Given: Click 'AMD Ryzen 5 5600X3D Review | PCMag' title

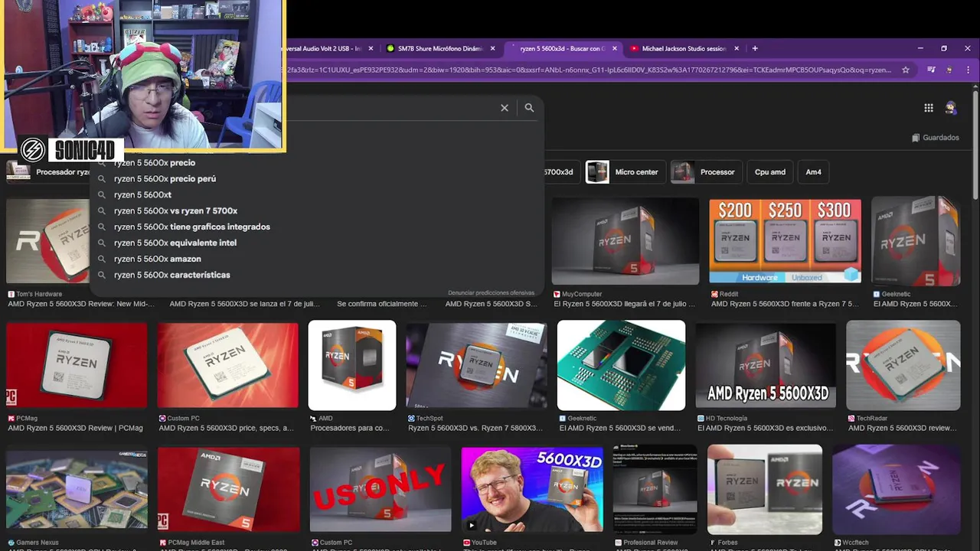Looking at the screenshot, I should (75, 429).
